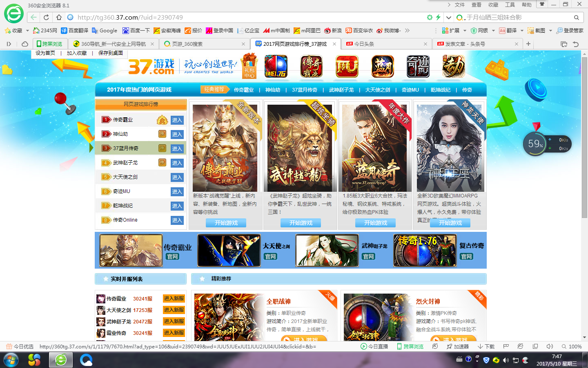Click the 加入收藏 link

coord(77,53)
